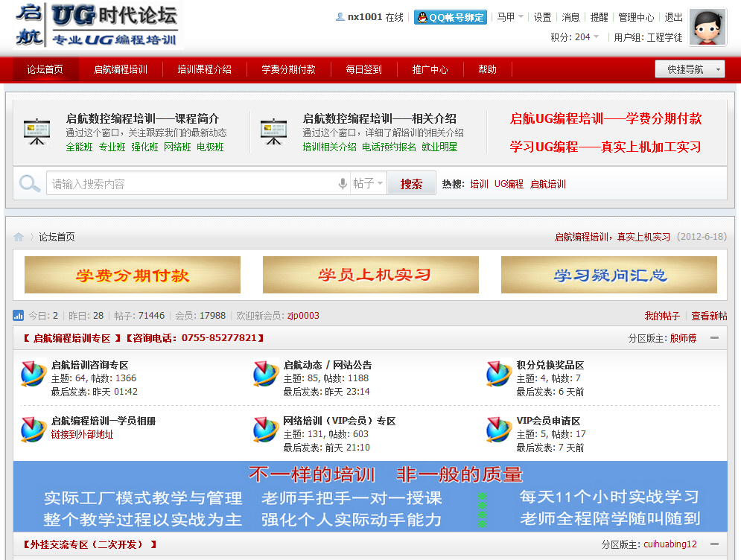Open 强化班 course link

pyautogui.click(x=144, y=147)
